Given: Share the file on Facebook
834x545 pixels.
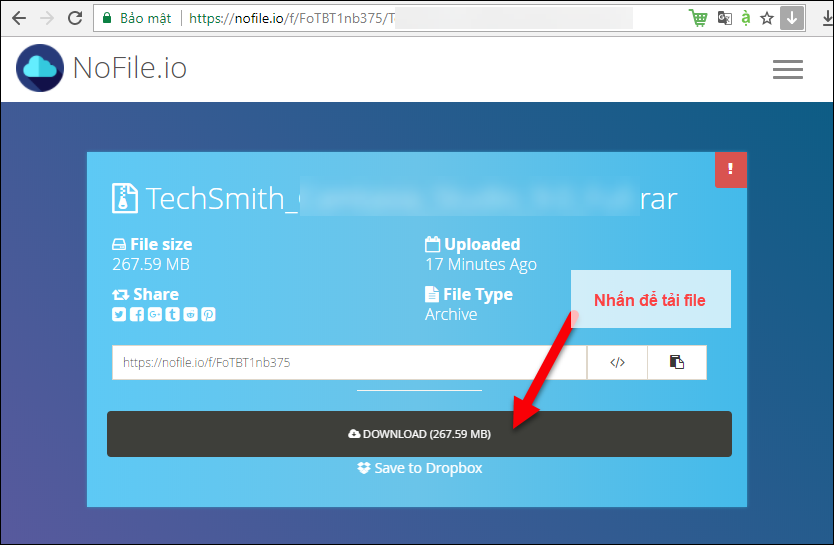Looking at the screenshot, I should [137, 314].
